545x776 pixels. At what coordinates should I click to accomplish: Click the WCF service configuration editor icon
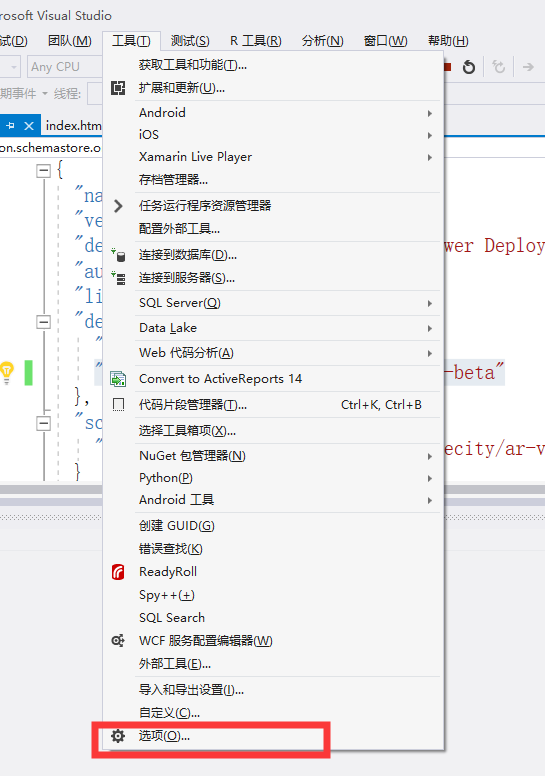click(118, 640)
